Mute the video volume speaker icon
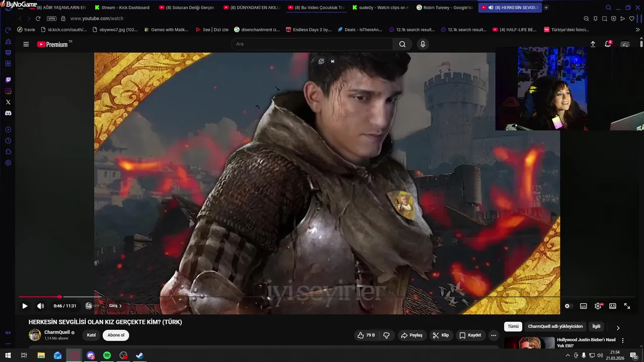Image resolution: width=644 pixels, height=362 pixels. (x=41, y=306)
